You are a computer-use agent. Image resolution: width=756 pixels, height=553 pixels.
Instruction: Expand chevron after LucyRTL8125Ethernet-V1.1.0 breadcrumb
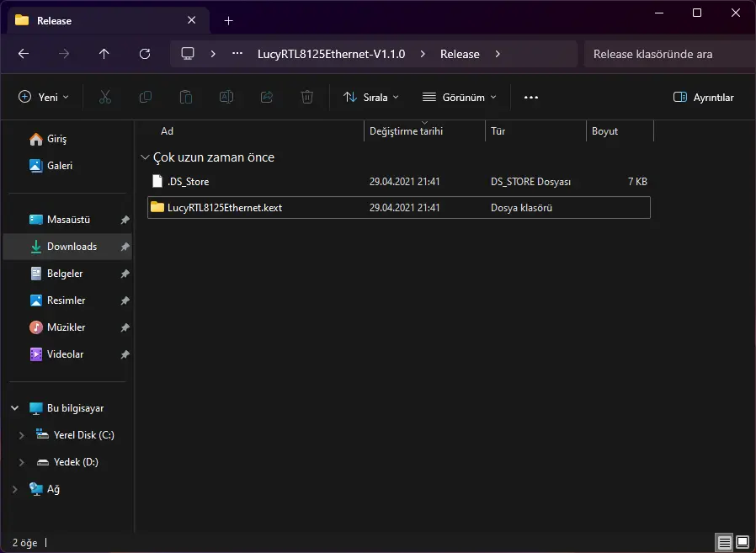[423, 54]
